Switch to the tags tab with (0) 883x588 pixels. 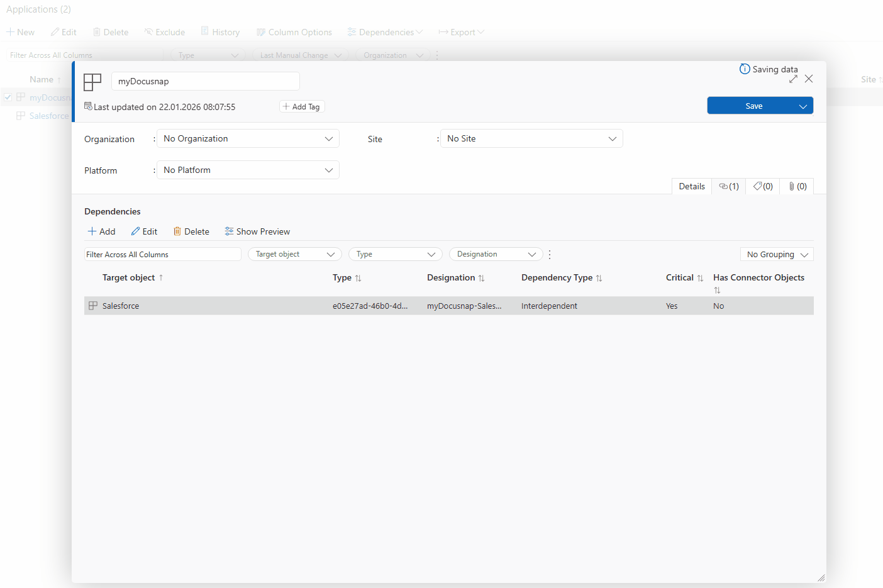pos(762,186)
